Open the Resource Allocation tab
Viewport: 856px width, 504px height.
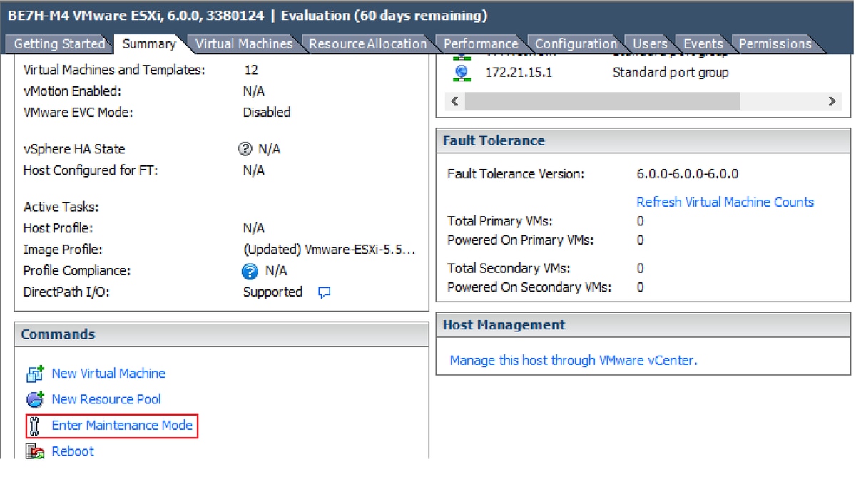(x=367, y=44)
